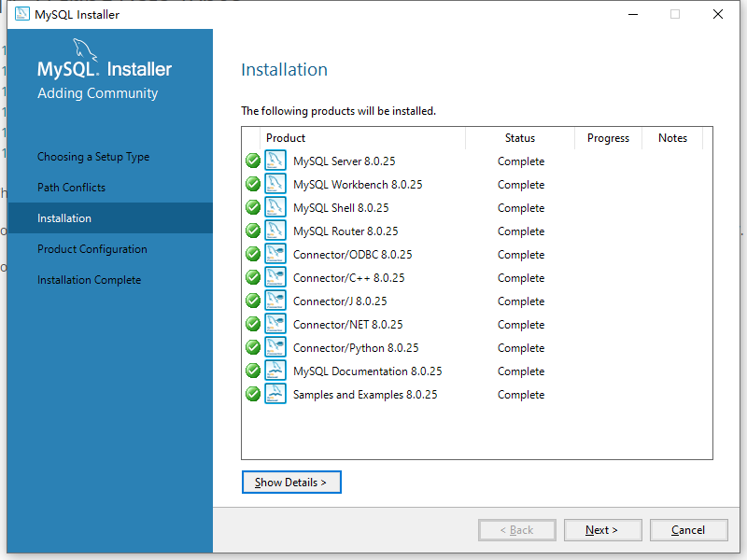Click the MySQL Shell 8.0.25 product icon
Viewport: 747px width, 560px height.
275,207
